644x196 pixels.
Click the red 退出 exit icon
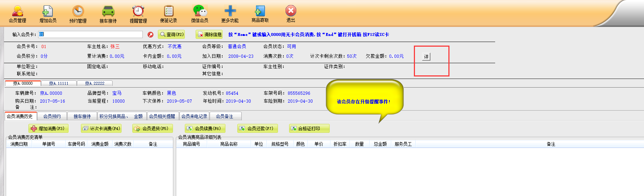click(291, 11)
